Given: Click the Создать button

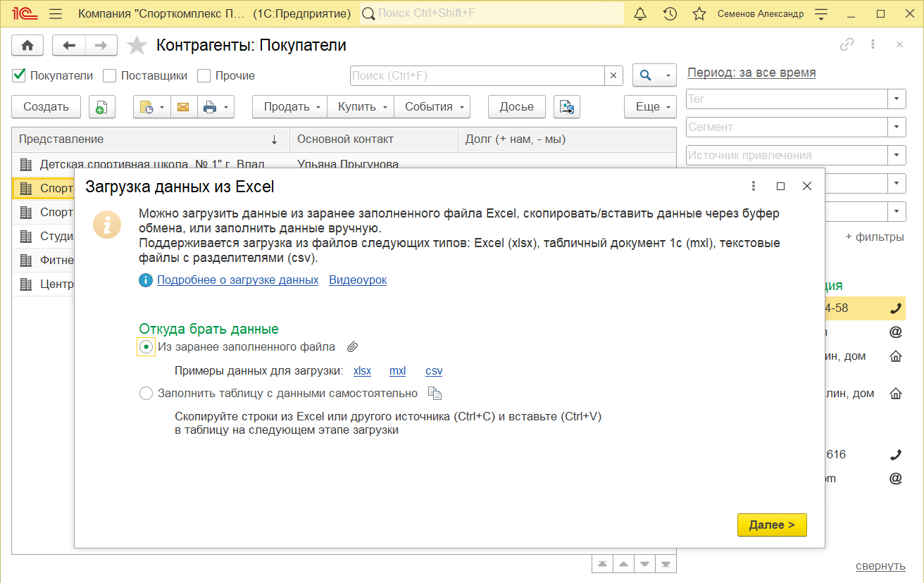Looking at the screenshot, I should [46, 107].
